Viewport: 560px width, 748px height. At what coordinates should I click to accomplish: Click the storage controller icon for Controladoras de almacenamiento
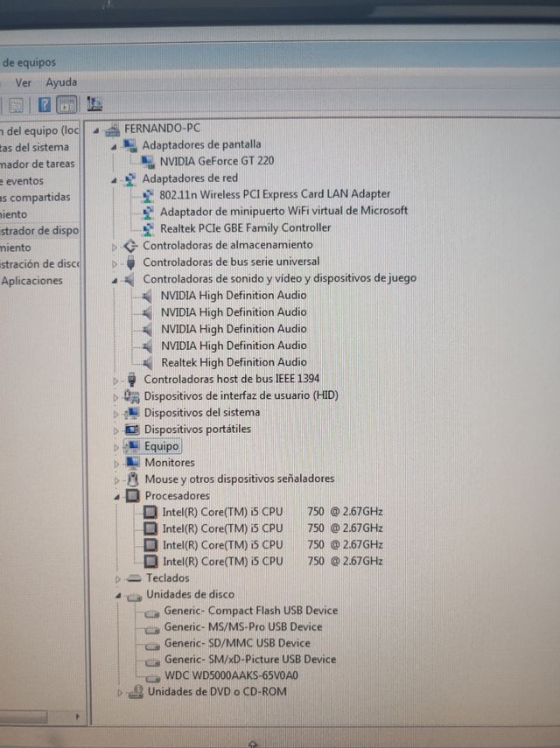(130, 245)
